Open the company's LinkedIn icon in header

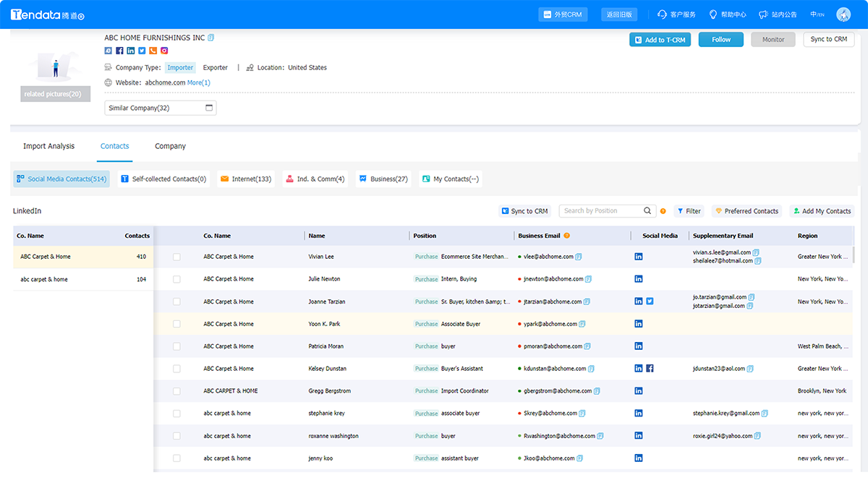pyautogui.click(x=130, y=51)
